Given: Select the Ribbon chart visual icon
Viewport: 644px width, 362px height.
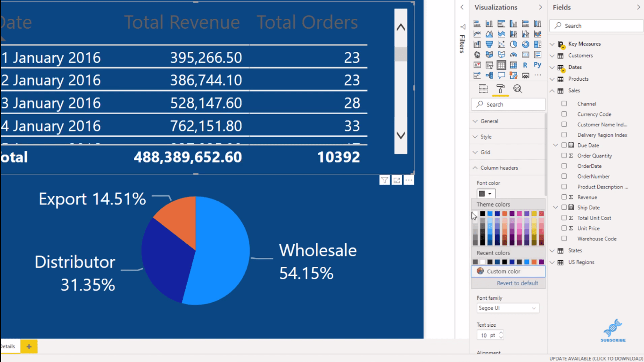Looking at the screenshot, I should click(x=537, y=34).
